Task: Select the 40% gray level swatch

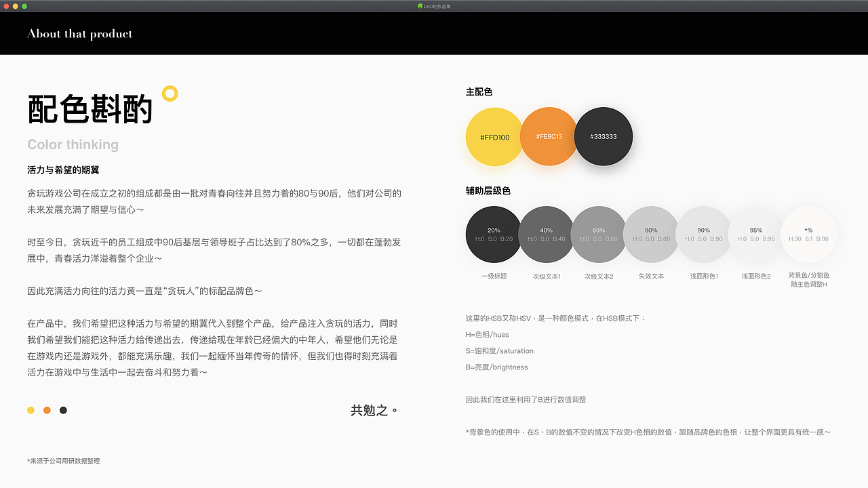Action: [x=546, y=235]
